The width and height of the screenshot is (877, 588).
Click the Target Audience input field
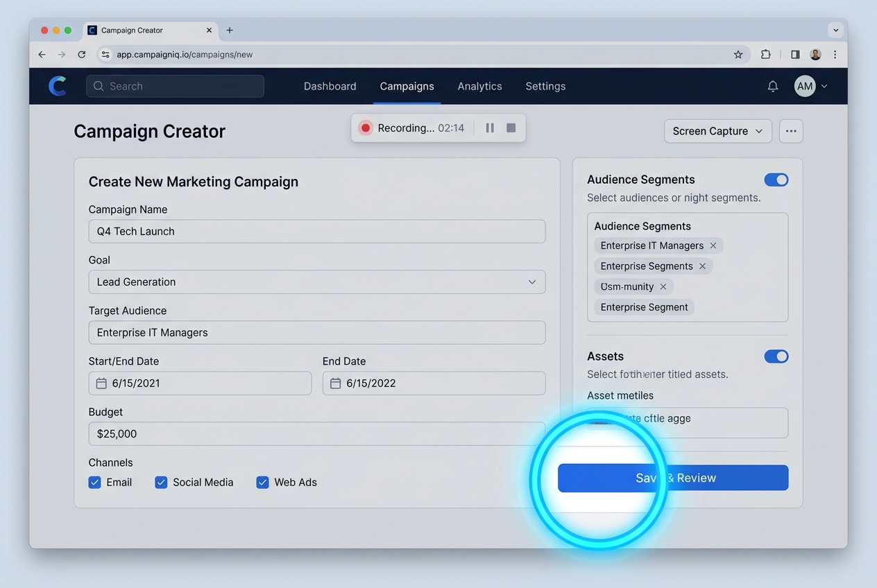[317, 333]
